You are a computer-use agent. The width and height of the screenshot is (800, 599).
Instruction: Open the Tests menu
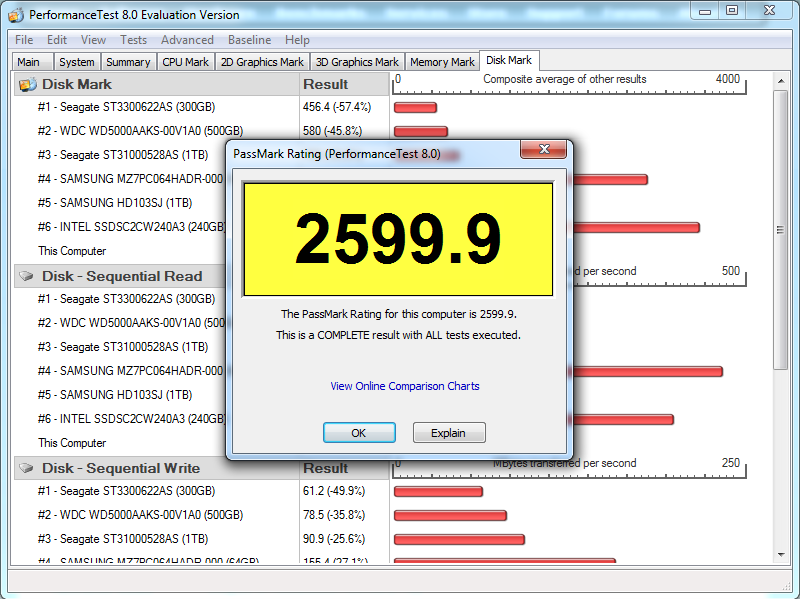(x=133, y=40)
